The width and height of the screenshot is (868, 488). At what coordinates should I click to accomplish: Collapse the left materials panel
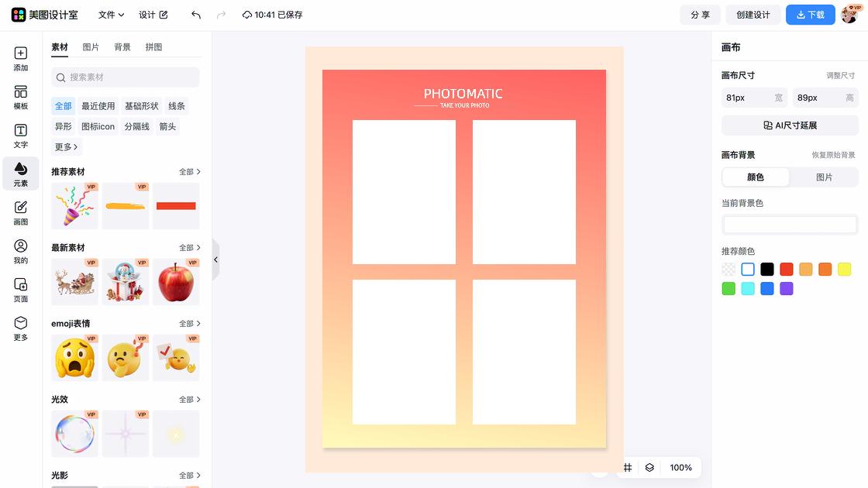[215, 260]
